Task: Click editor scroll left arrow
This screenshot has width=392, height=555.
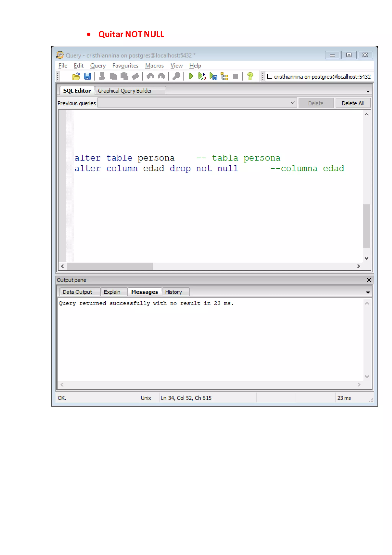Action: coord(63,266)
